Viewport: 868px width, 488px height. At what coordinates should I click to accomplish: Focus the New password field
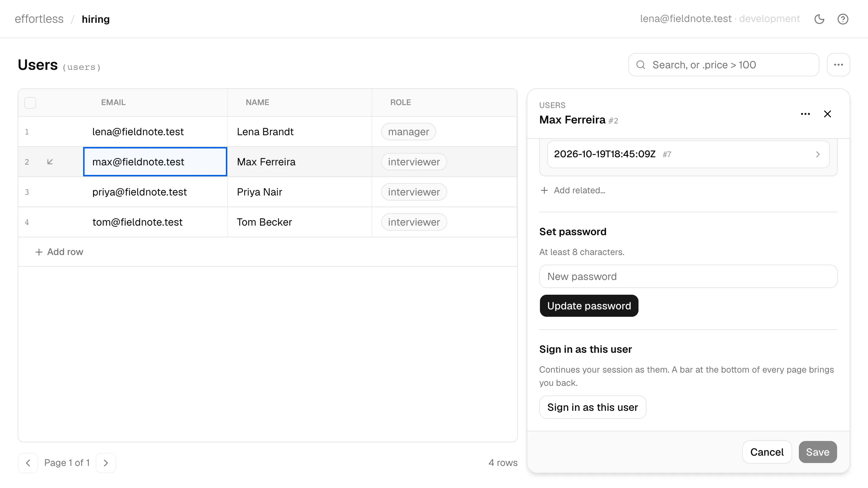tap(688, 276)
